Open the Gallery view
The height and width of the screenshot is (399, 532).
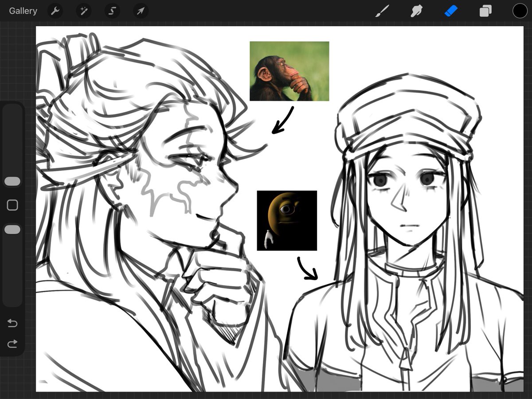click(23, 11)
